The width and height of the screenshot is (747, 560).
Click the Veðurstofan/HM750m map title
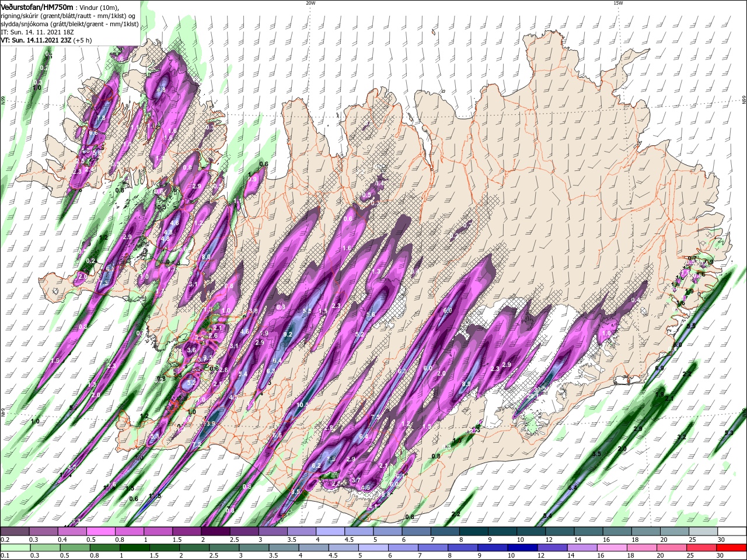(x=37, y=6)
